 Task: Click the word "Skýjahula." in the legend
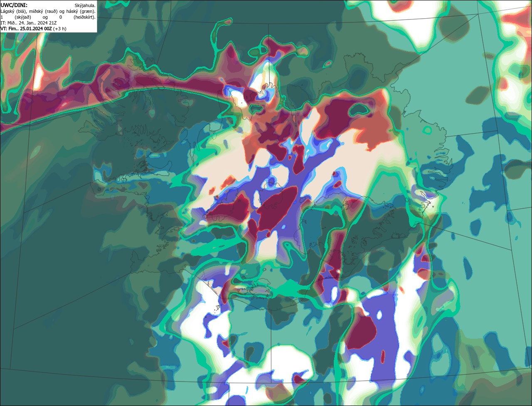point(85,5)
